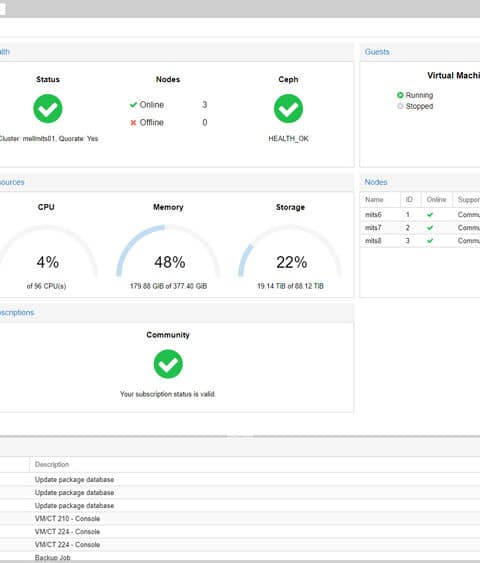The height and width of the screenshot is (563, 480).
Task: Click the Description column header in task log
Action: (x=255, y=464)
